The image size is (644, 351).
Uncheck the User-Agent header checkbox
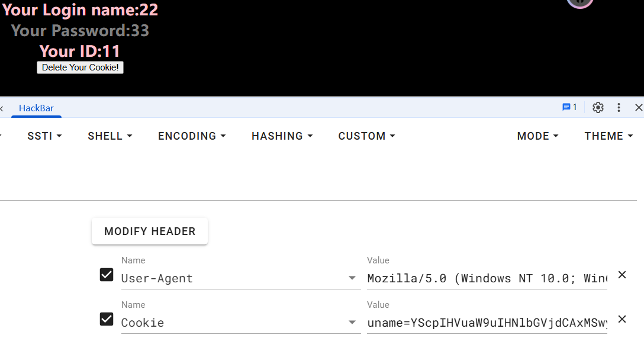tap(107, 275)
